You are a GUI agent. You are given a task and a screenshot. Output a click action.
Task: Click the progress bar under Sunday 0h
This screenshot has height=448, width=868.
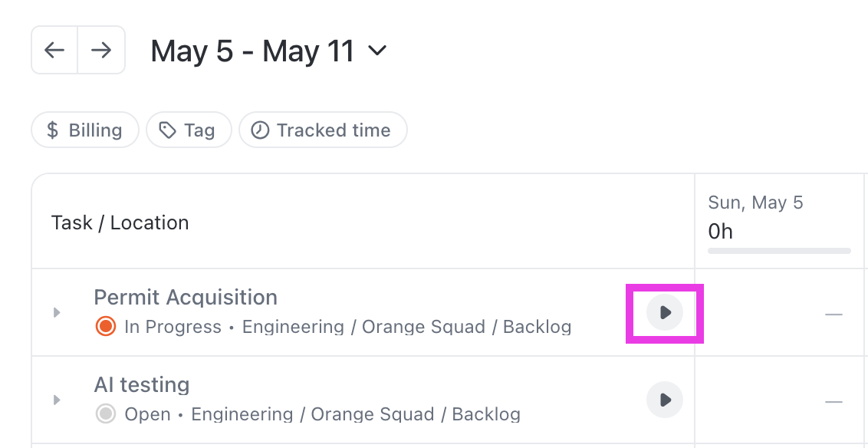coord(779,251)
